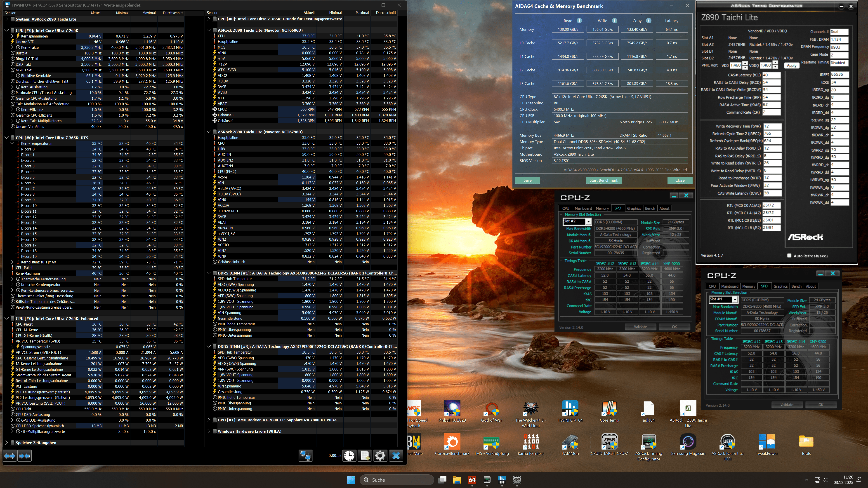
Task: Increase PMIC VDD voltage stepper
Action: coord(745,63)
